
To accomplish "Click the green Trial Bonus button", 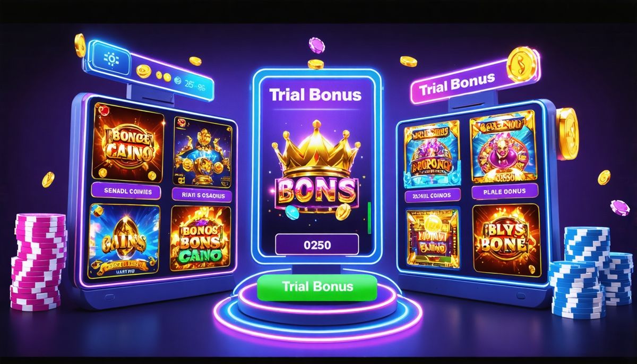I will (x=317, y=287).
